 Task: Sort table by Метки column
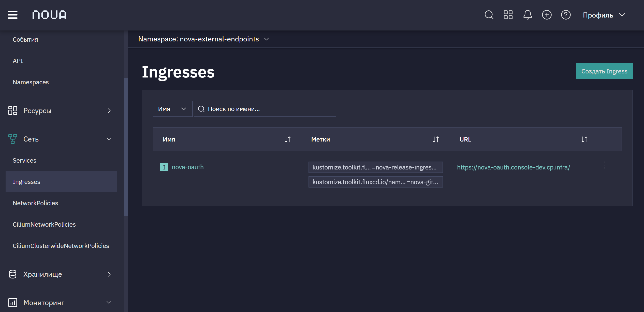[x=436, y=139]
